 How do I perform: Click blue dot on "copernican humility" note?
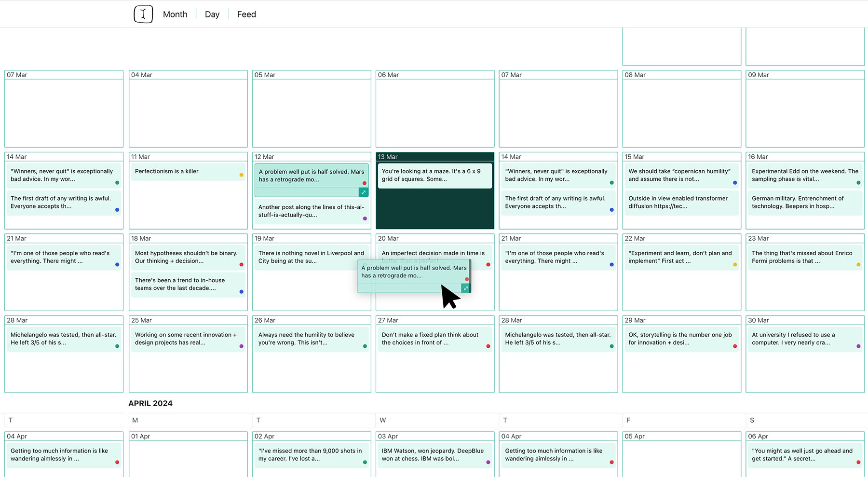tap(735, 183)
